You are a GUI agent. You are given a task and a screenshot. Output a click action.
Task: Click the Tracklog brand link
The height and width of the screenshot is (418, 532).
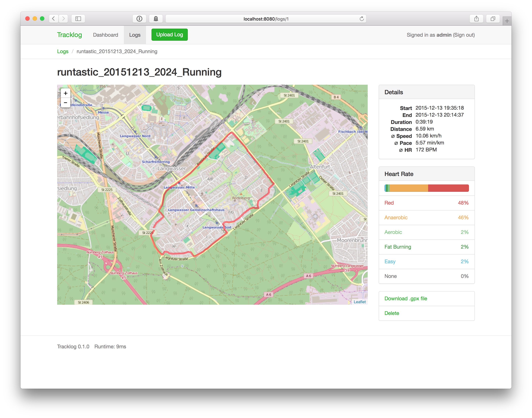click(x=69, y=35)
